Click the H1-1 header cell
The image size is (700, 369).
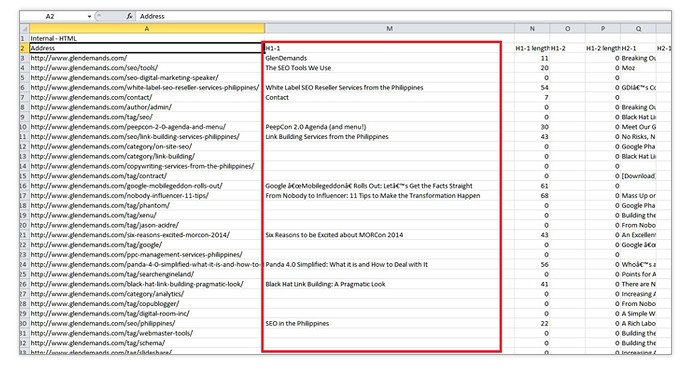[389, 48]
